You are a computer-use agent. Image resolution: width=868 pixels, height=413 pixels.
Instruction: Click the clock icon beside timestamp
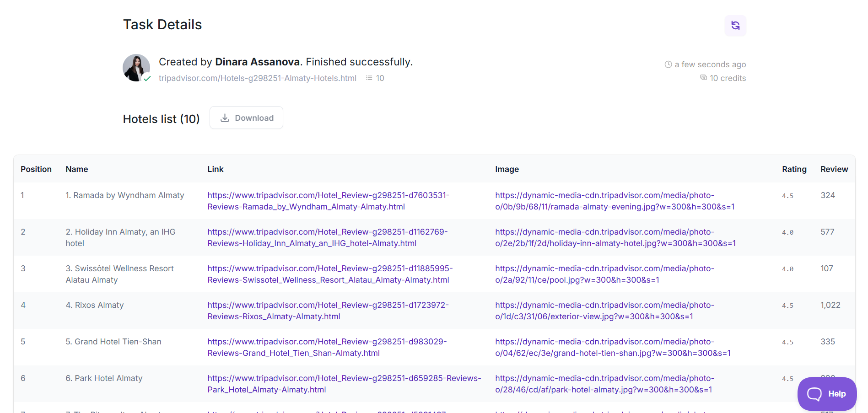click(668, 64)
